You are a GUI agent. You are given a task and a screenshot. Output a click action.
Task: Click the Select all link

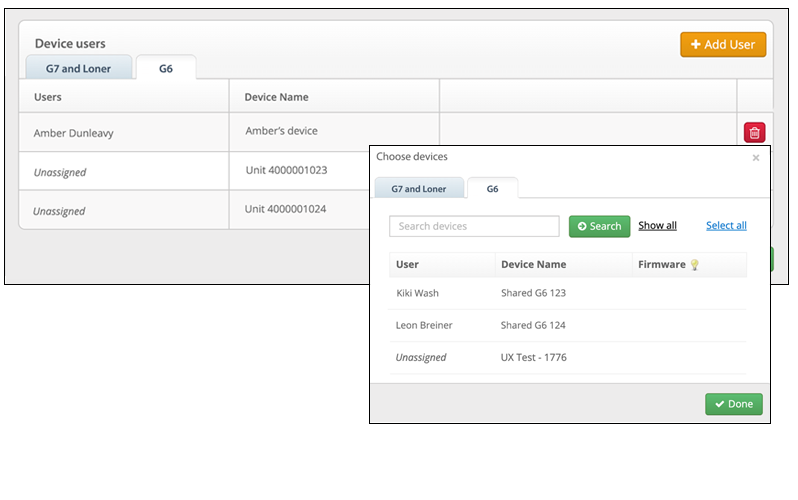click(726, 226)
